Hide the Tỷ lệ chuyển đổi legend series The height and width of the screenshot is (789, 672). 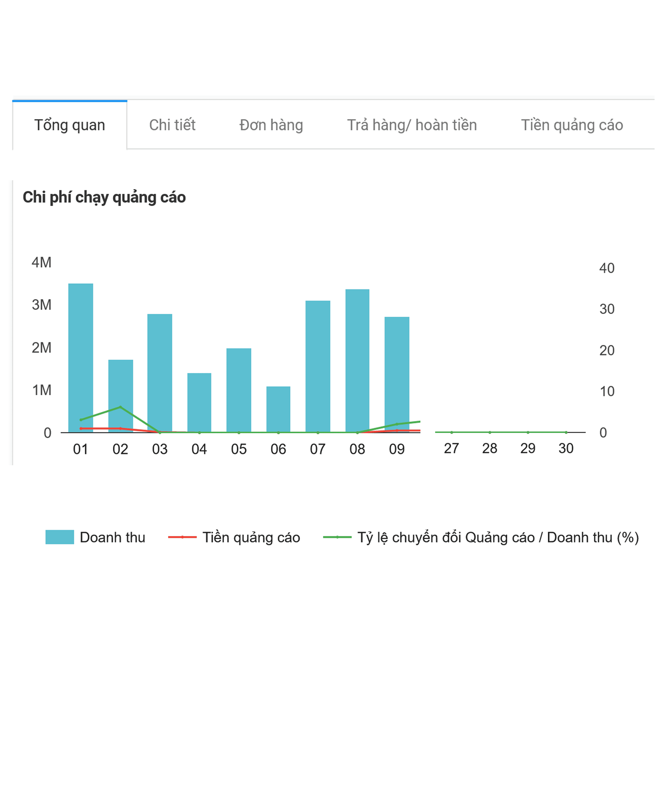(481, 537)
